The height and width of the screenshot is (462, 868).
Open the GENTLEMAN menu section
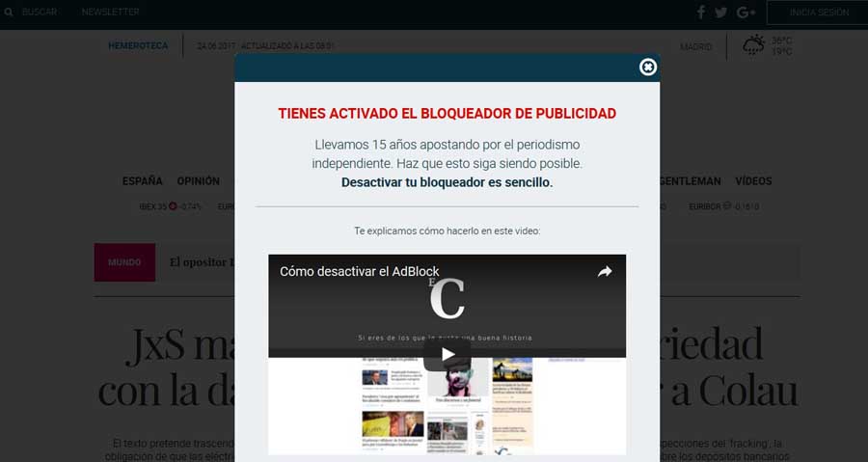691,181
